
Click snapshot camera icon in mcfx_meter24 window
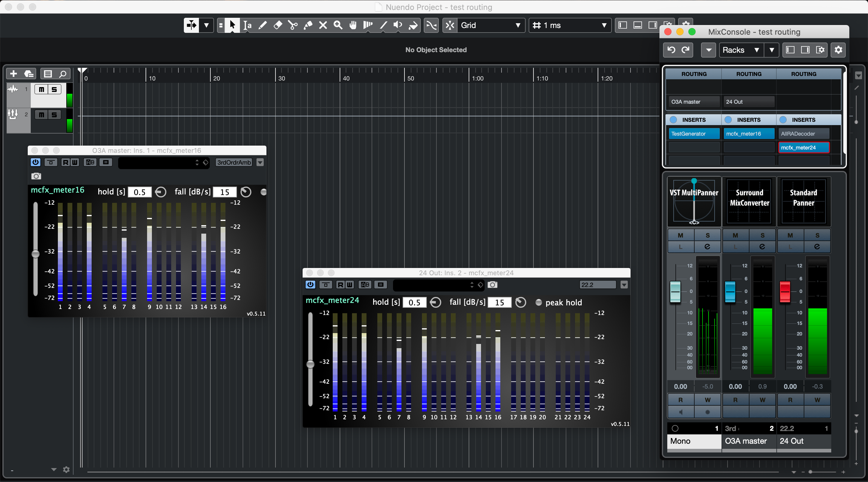[x=492, y=285]
